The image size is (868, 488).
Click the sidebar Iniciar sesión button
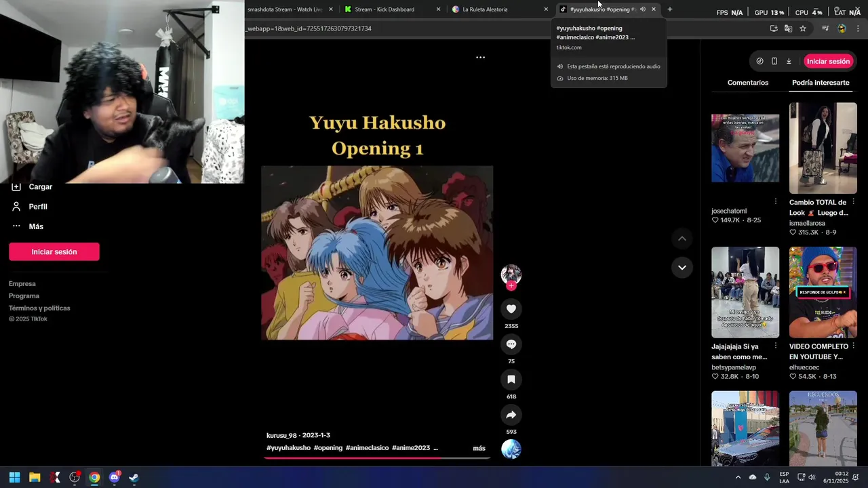click(54, 251)
